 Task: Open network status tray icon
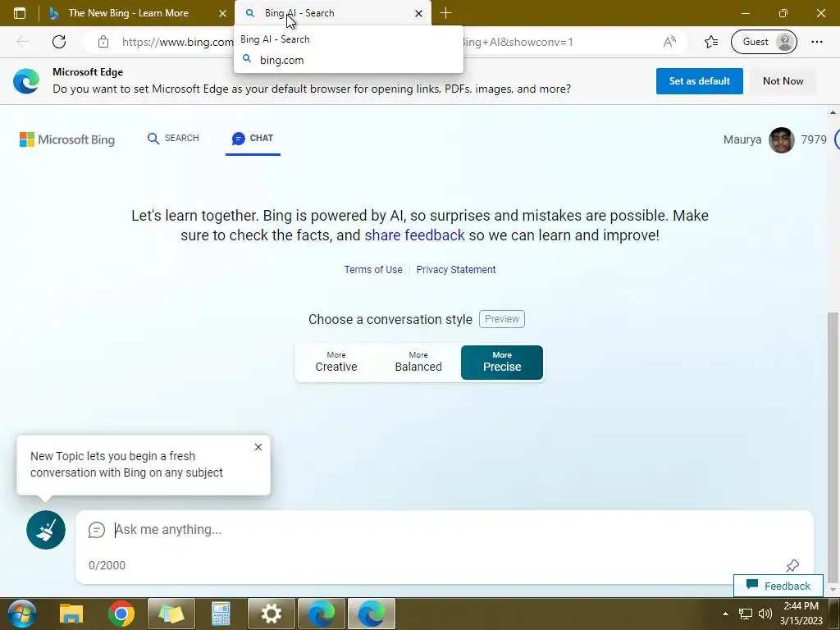point(745,614)
